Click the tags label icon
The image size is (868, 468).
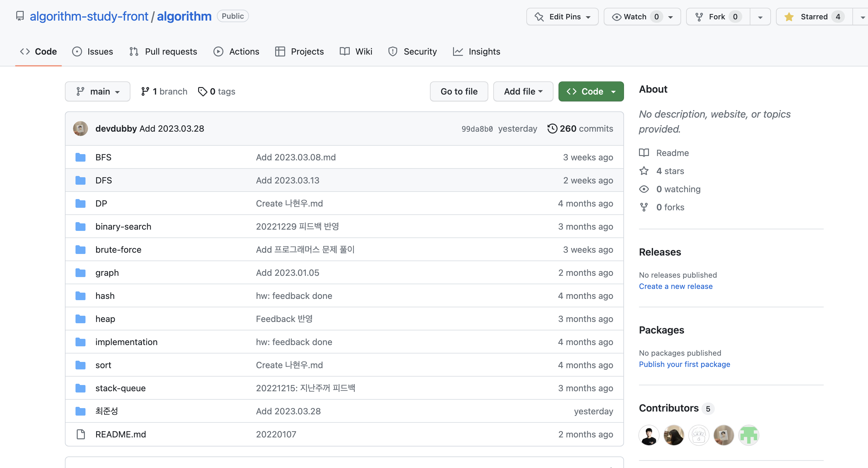click(x=202, y=91)
